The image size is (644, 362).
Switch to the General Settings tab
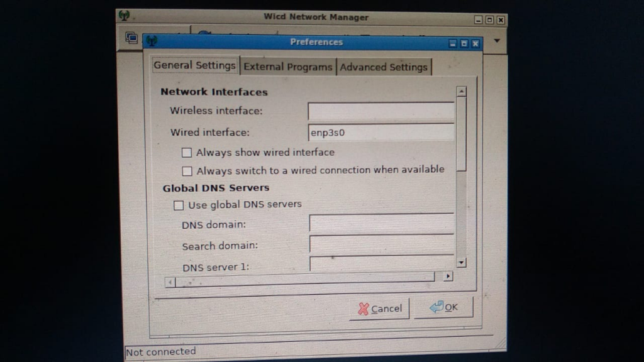pyautogui.click(x=195, y=65)
